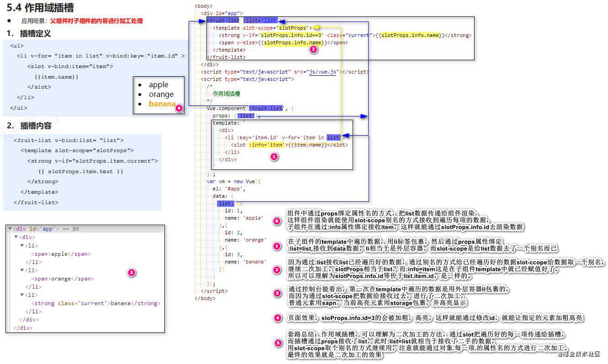The height and width of the screenshot is (364, 608).
Task: Collapse the inner <div> node under div#app
Action: (x=16, y=237)
